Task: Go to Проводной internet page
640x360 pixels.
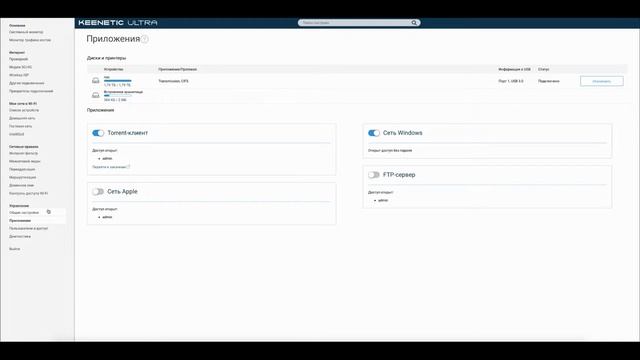Action: click(19, 59)
